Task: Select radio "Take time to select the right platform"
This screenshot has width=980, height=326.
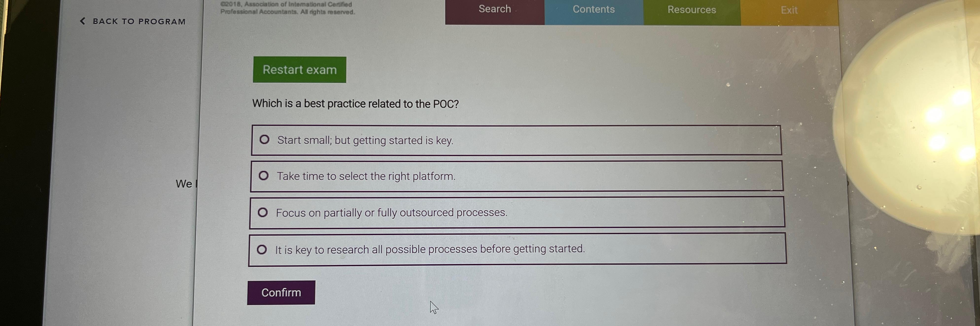Action: pyautogui.click(x=264, y=175)
